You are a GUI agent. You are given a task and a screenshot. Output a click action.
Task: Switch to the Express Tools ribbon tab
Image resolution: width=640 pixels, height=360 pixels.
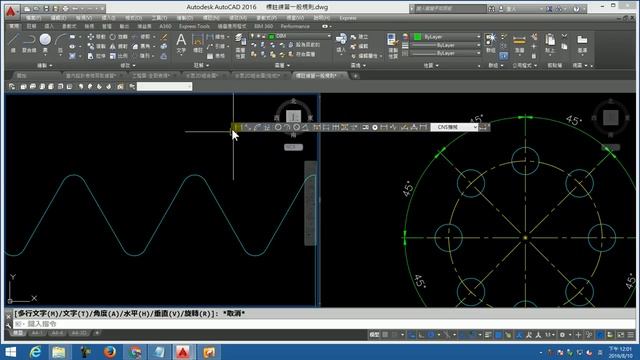click(194, 26)
